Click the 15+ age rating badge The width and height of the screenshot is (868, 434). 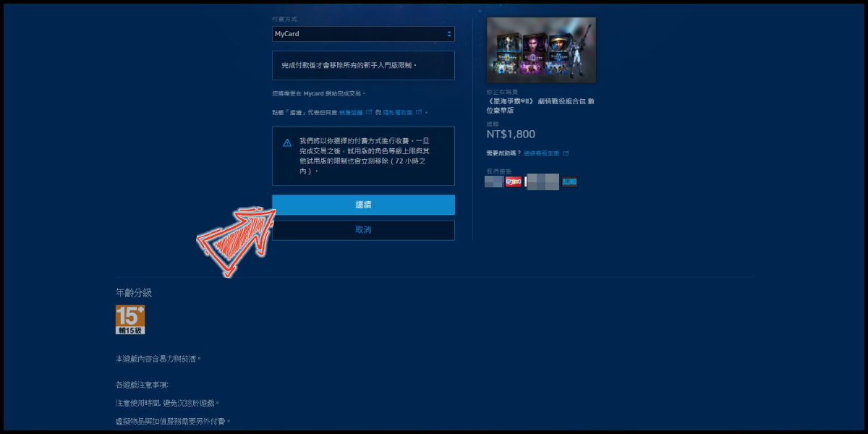(x=130, y=319)
